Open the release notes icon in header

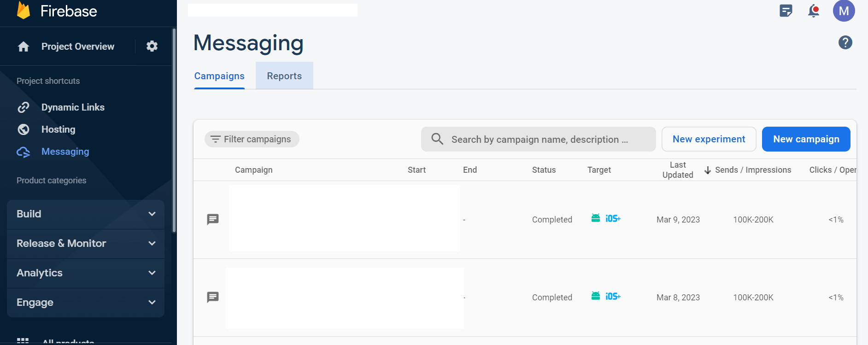[x=786, y=11]
